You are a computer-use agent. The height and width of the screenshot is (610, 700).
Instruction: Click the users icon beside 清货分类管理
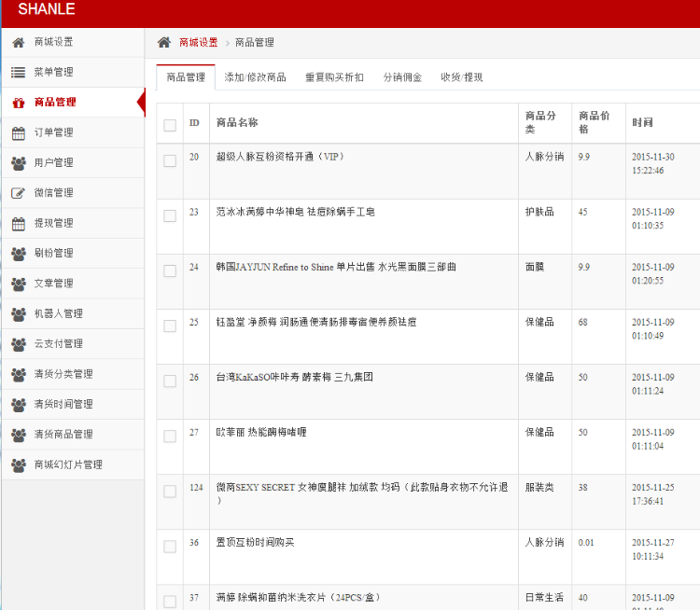click(x=19, y=375)
